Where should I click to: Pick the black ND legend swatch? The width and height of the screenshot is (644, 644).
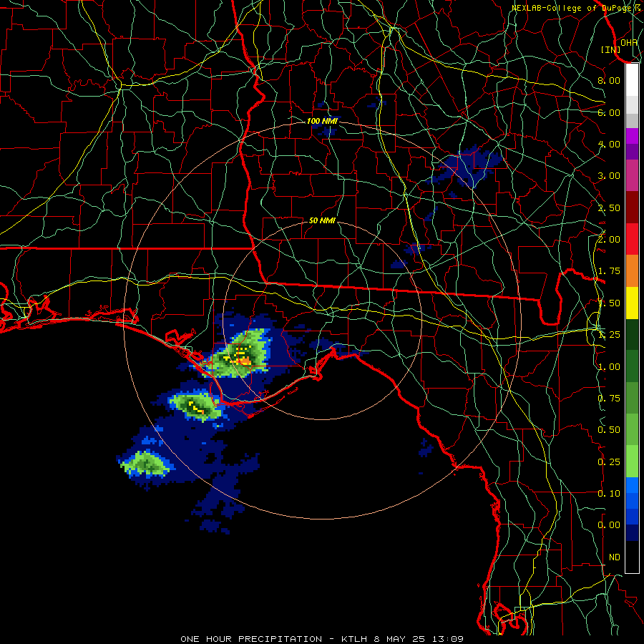[632, 557]
